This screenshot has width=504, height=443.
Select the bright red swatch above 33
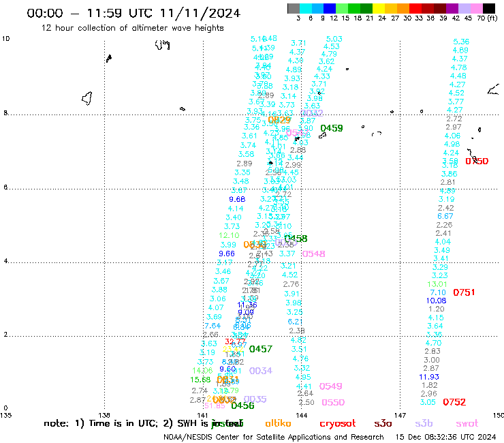415,8
